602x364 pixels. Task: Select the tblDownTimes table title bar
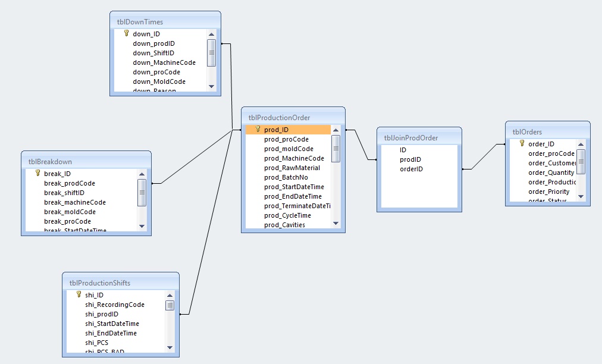pyautogui.click(x=165, y=21)
